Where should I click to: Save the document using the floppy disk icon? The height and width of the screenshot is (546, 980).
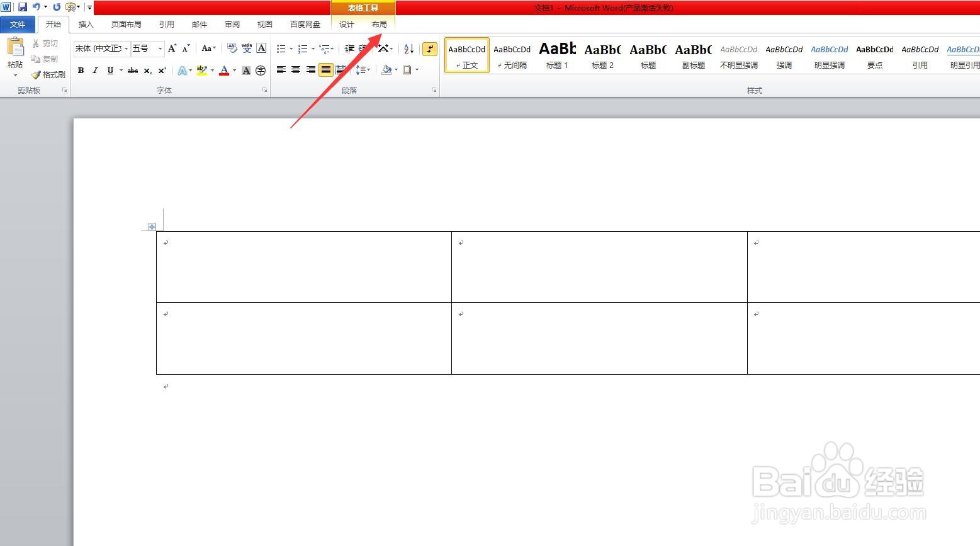tap(23, 7)
